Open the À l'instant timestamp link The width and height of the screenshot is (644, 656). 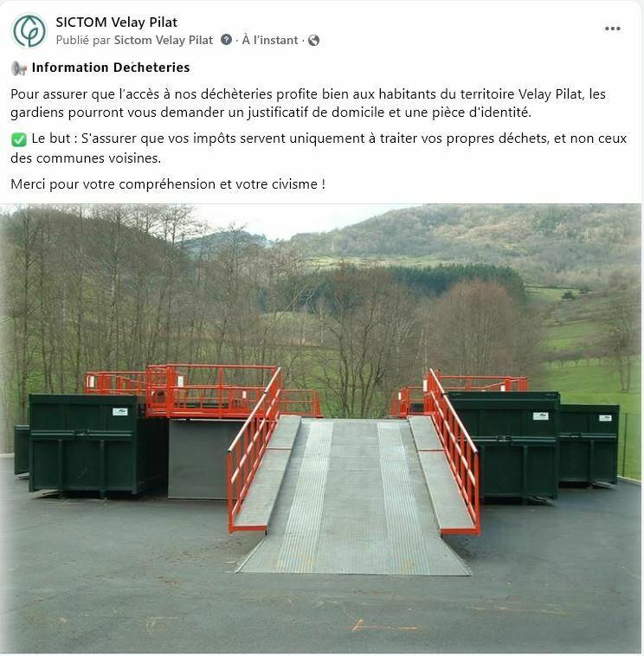pyautogui.click(x=270, y=40)
